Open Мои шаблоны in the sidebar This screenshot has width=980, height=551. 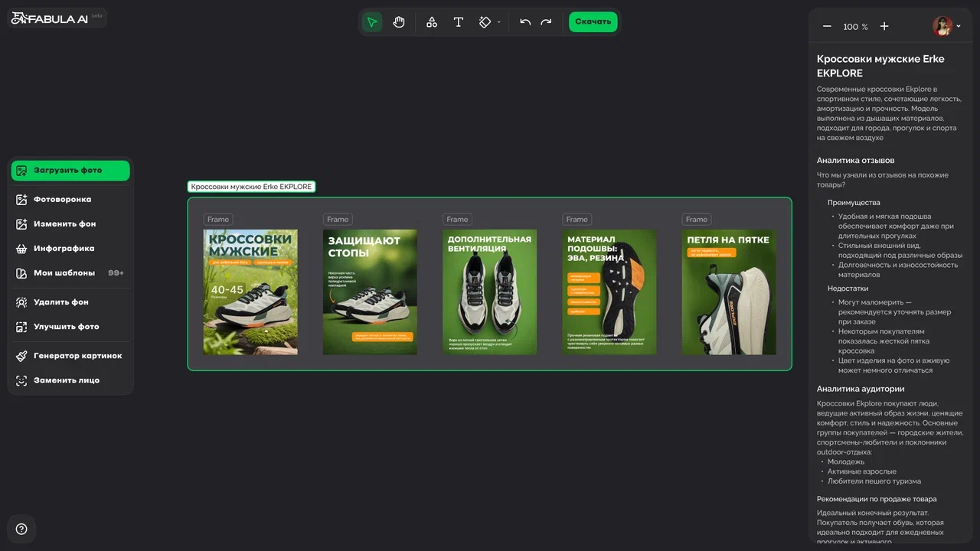[70, 273]
